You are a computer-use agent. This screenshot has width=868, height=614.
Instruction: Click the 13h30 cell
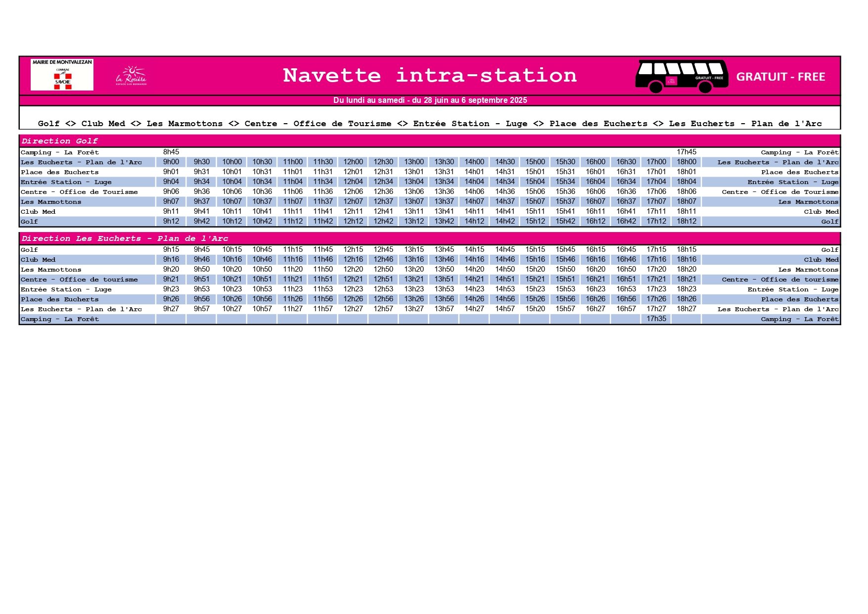(x=444, y=162)
